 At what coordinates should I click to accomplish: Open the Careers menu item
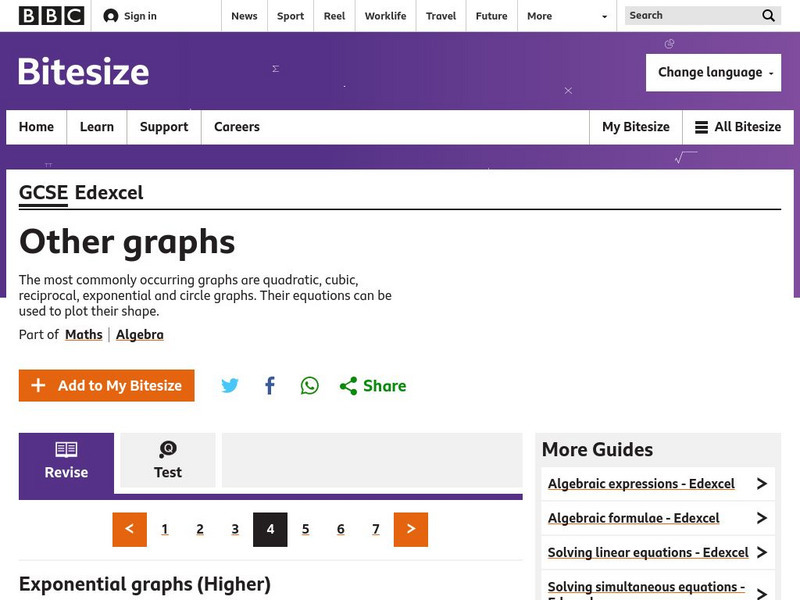coord(237,127)
